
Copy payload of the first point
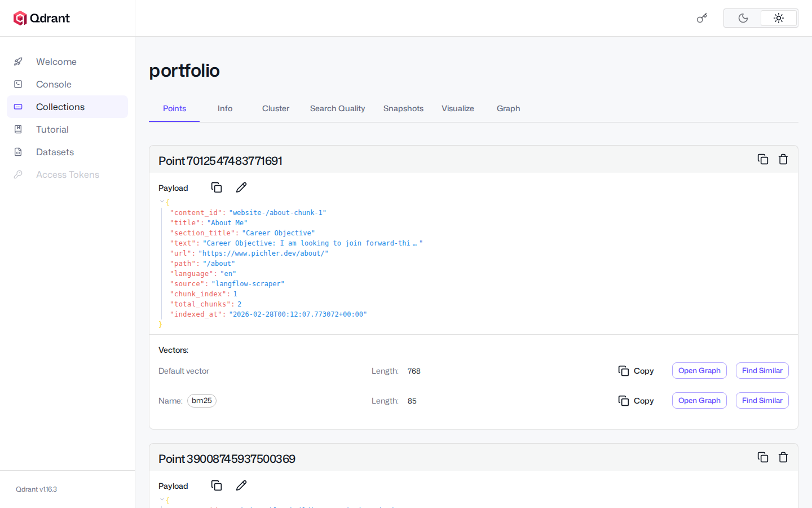click(x=217, y=187)
